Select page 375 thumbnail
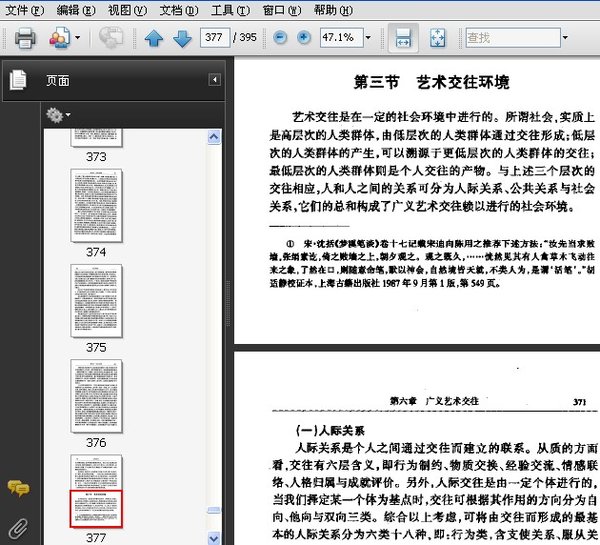The width and height of the screenshot is (600, 545). [x=96, y=301]
